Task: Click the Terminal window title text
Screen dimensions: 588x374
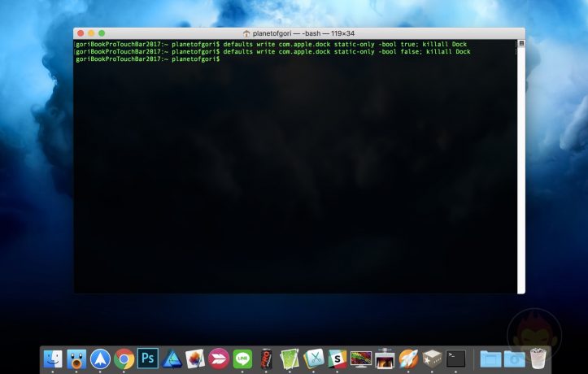Action: coord(303,33)
